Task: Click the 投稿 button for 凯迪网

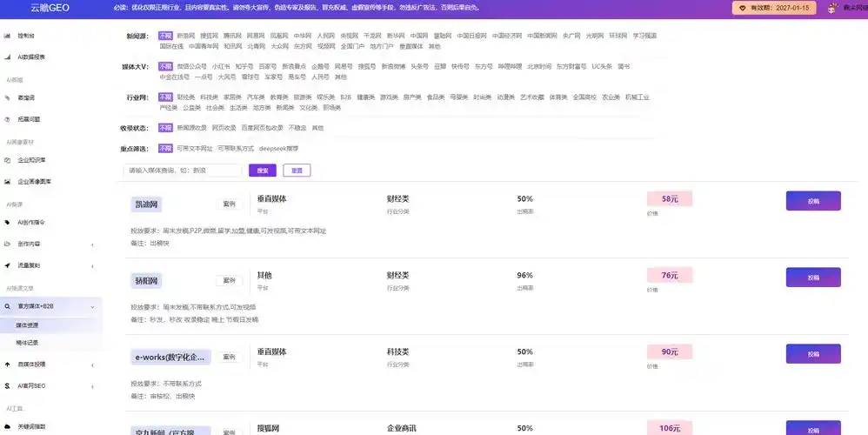Action: [813, 201]
